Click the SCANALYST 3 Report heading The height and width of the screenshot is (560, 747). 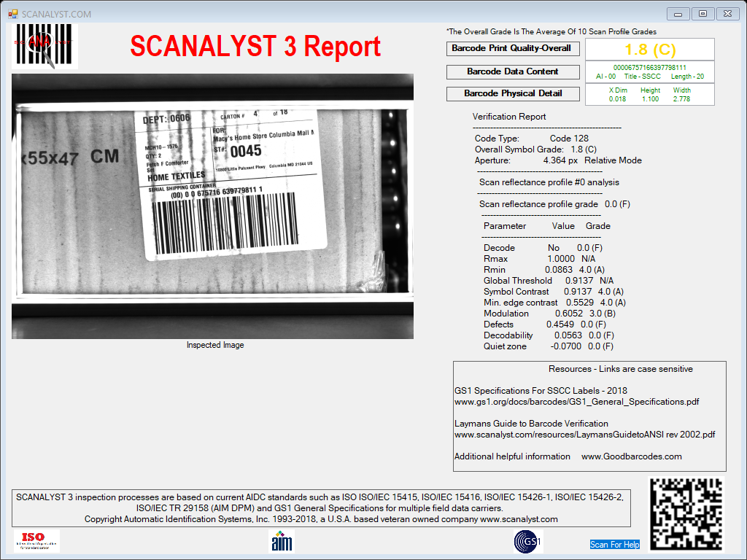pyautogui.click(x=255, y=46)
